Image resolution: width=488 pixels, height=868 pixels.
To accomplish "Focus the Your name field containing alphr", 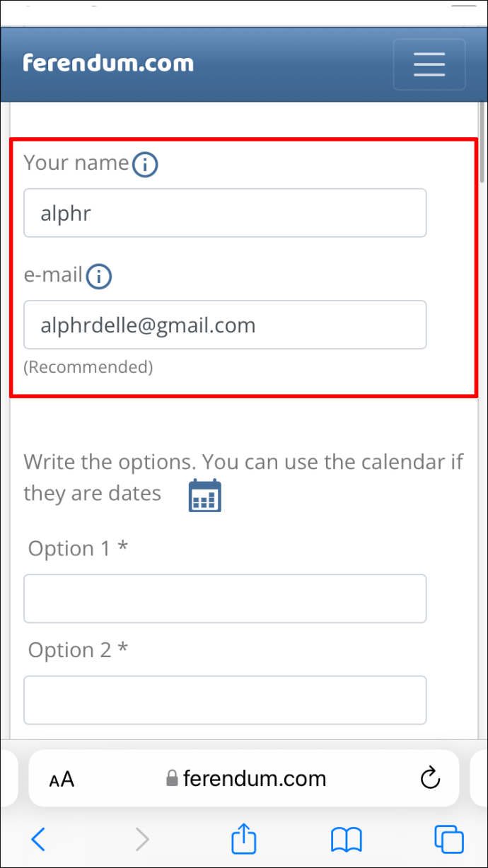I will pyautogui.click(x=225, y=213).
